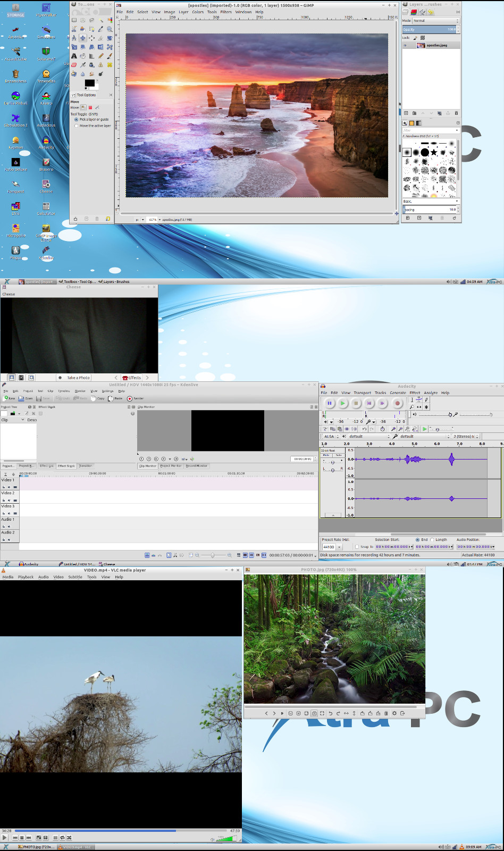Screen dimensions: 504x851
Task: Mute the Audacity audio track
Action: (x=326, y=455)
